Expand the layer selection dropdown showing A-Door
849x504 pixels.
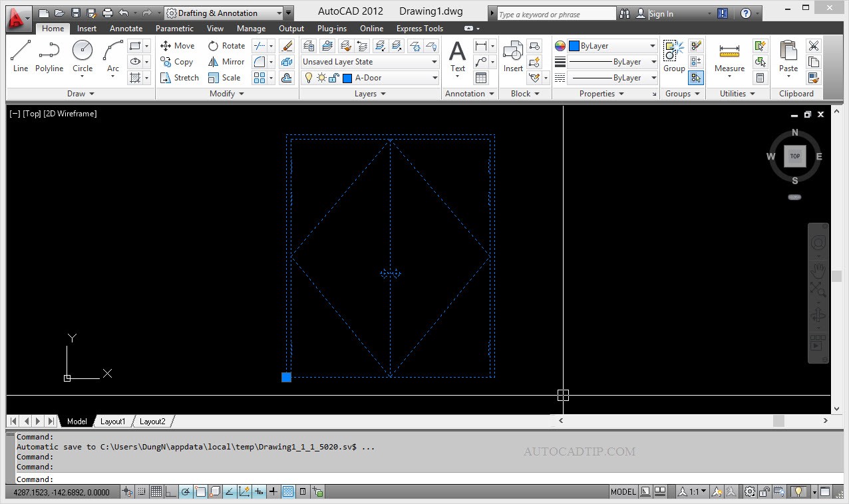click(434, 77)
